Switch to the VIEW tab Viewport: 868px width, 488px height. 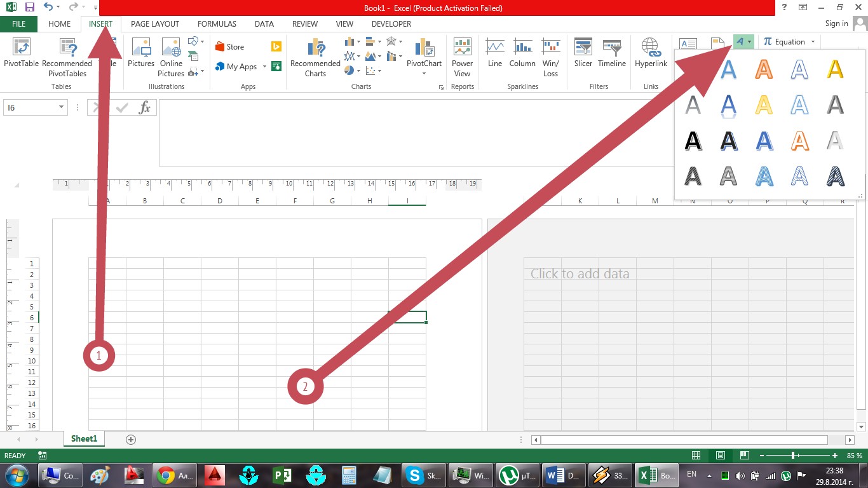344,24
